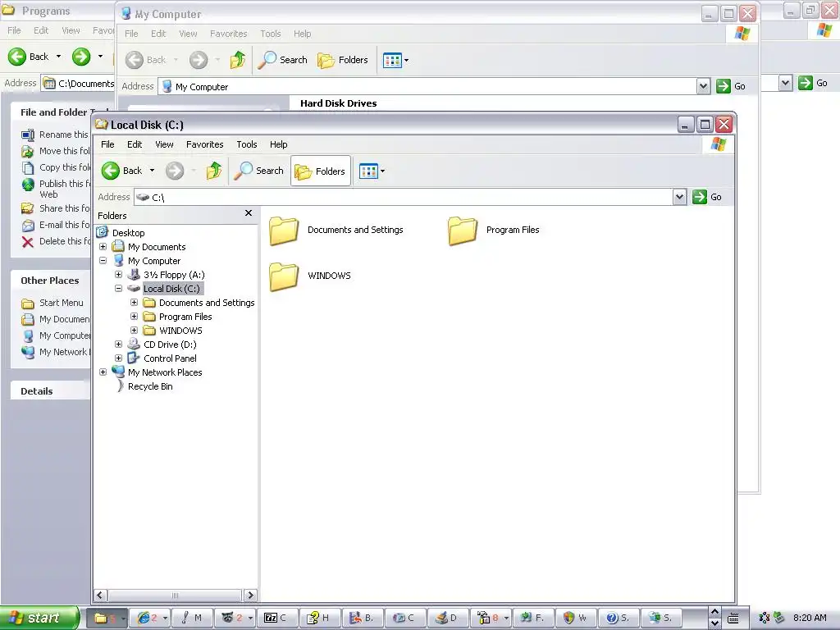Click the shield W taskbar button

tap(575, 619)
